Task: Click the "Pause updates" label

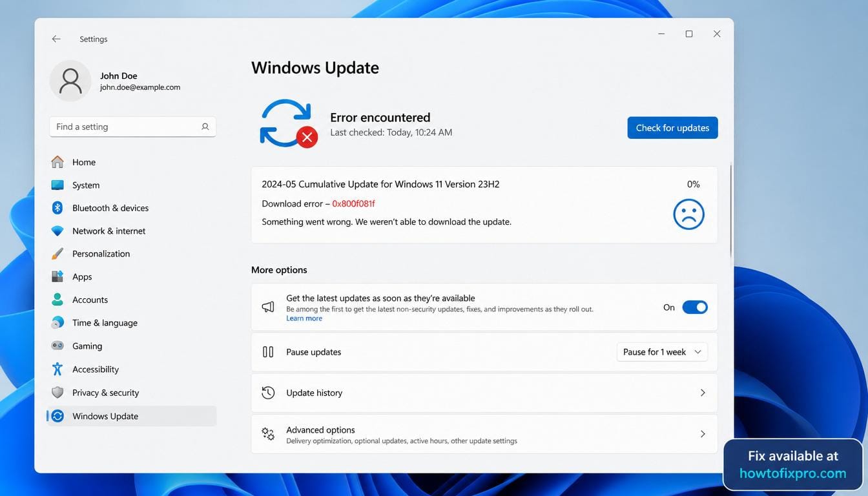Action: point(313,352)
